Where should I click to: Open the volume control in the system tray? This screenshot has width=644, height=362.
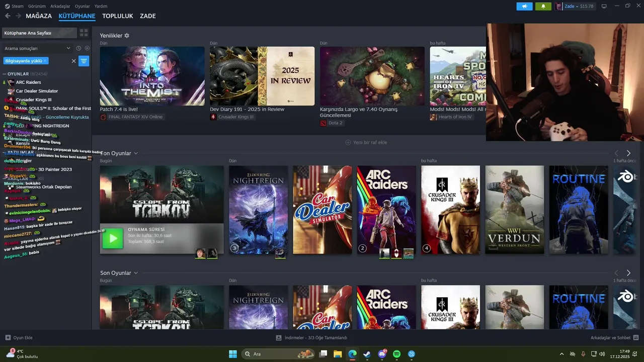[x=602, y=354]
